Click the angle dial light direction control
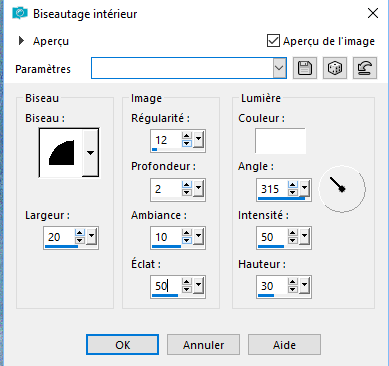This screenshot has height=366, width=389. point(342,189)
